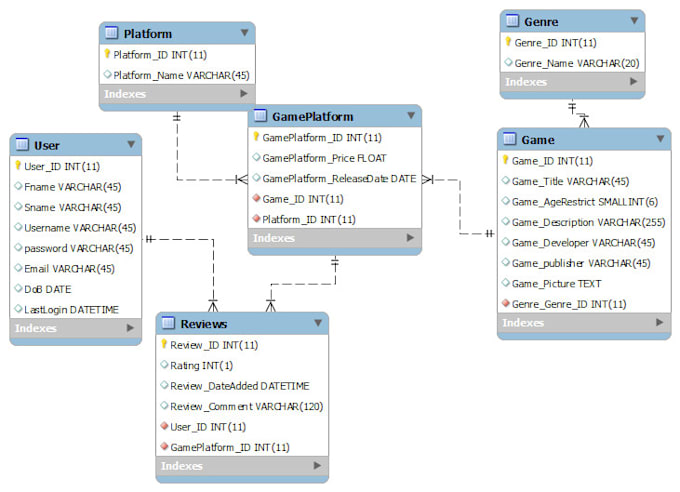Click the Platform table icon
Screen dimensions: 680x492
tap(111, 33)
